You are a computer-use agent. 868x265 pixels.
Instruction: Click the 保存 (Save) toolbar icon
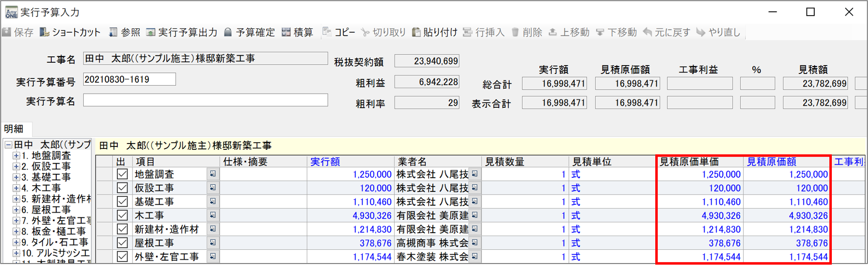tap(7, 32)
